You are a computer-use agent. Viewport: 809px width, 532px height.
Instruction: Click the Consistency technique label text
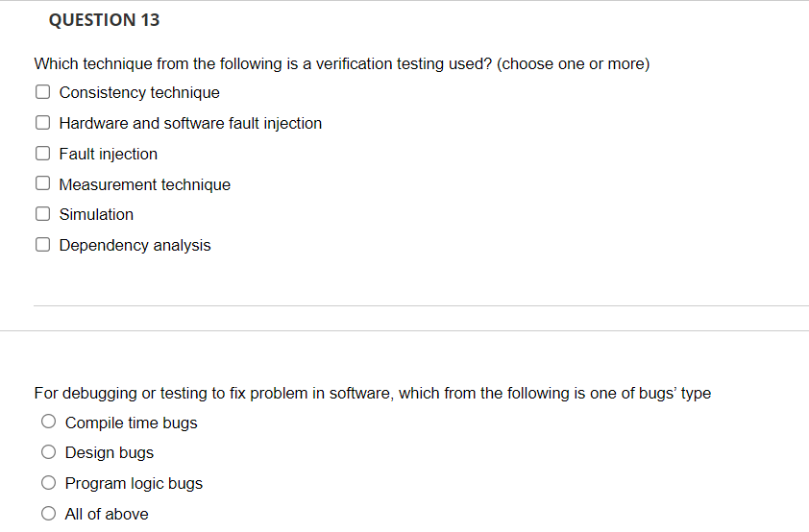tap(139, 93)
